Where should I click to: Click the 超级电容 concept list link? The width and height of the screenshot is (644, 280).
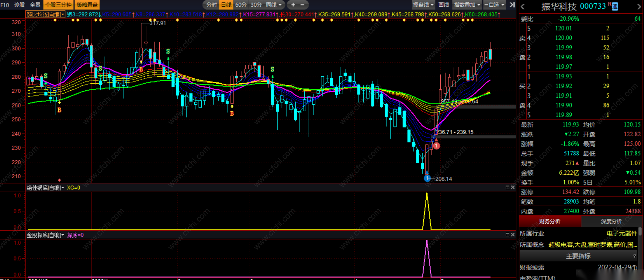click(x=593, y=245)
